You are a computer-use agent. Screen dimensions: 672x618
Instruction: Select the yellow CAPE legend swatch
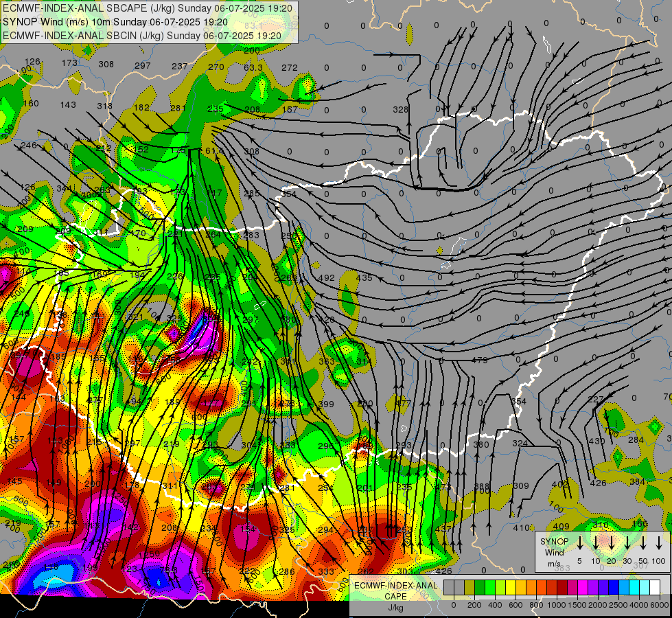click(x=511, y=587)
